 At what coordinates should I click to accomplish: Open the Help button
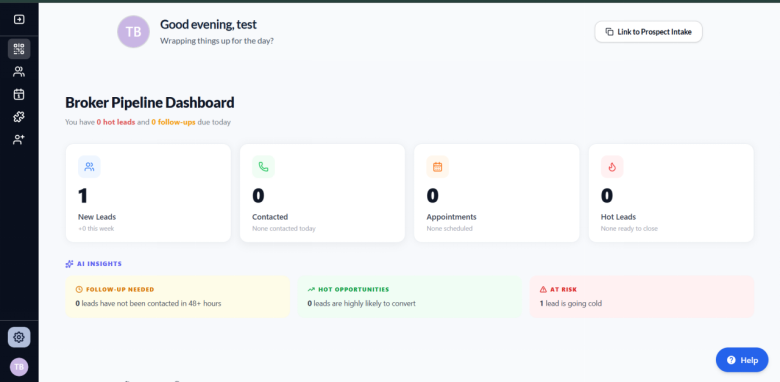pyautogui.click(x=742, y=360)
